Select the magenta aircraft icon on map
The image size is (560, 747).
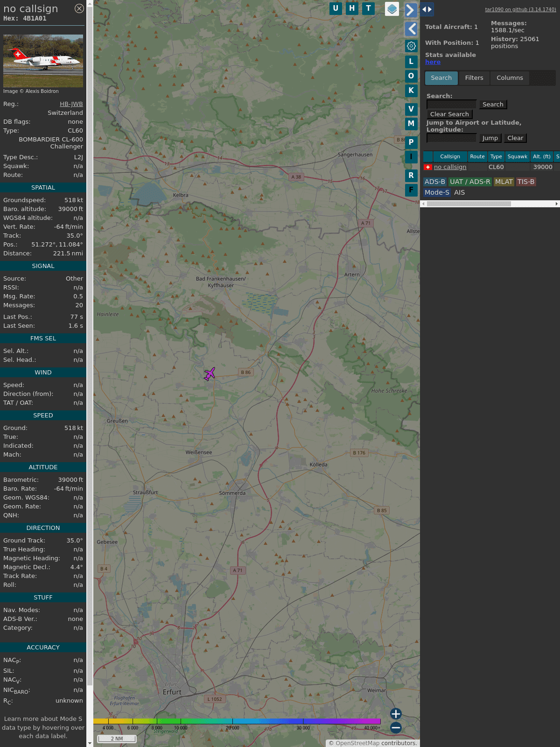[x=210, y=374]
